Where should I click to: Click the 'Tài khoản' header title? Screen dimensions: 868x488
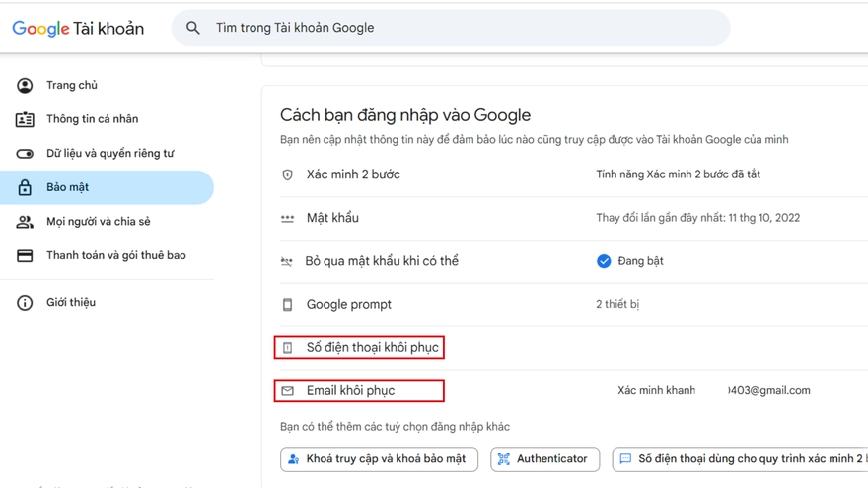tap(108, 29)
